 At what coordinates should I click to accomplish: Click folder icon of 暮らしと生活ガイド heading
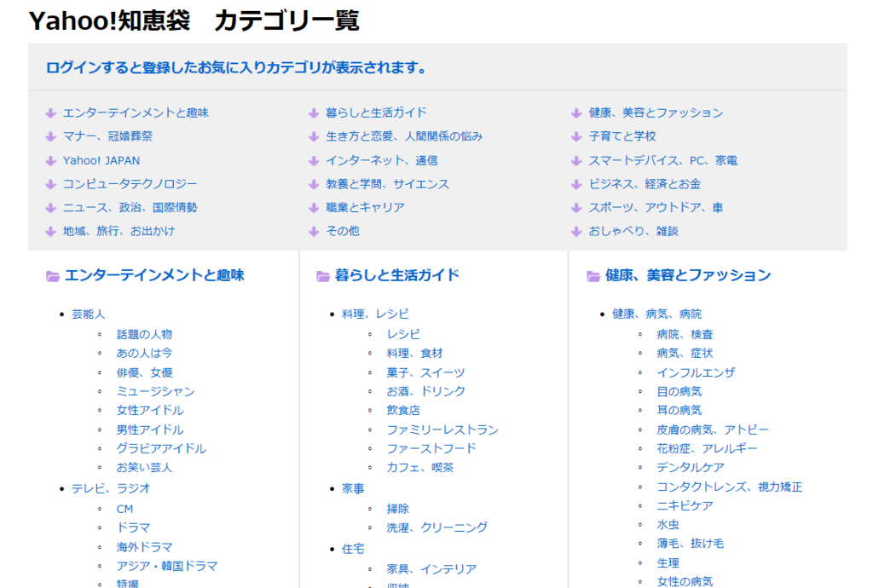[323, 276]
